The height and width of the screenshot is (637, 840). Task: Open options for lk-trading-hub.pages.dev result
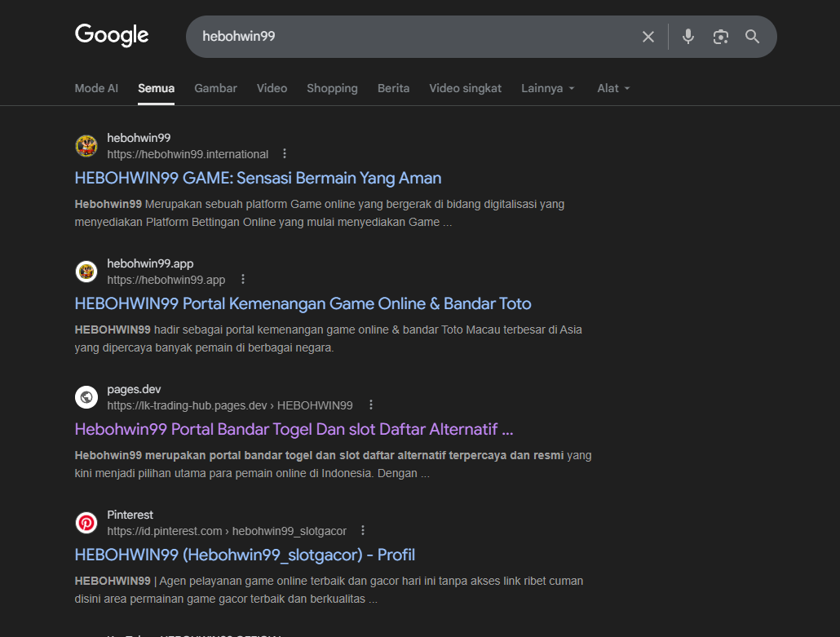click(371, 405)
